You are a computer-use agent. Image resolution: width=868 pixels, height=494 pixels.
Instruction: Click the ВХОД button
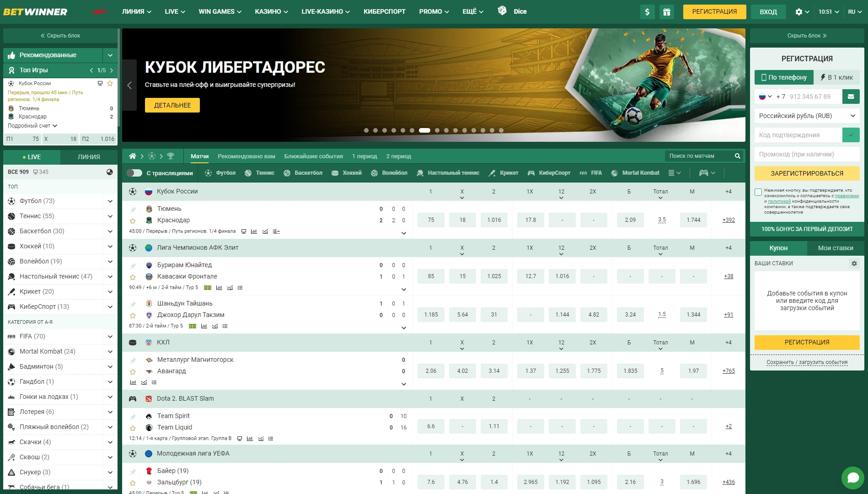coord(768,12)
